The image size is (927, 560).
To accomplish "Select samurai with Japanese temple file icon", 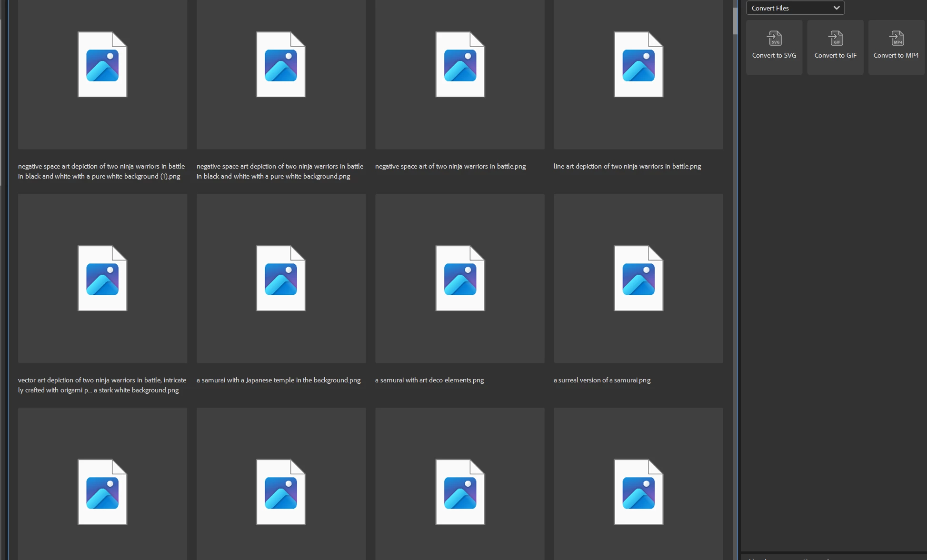I will click(281, 279).
